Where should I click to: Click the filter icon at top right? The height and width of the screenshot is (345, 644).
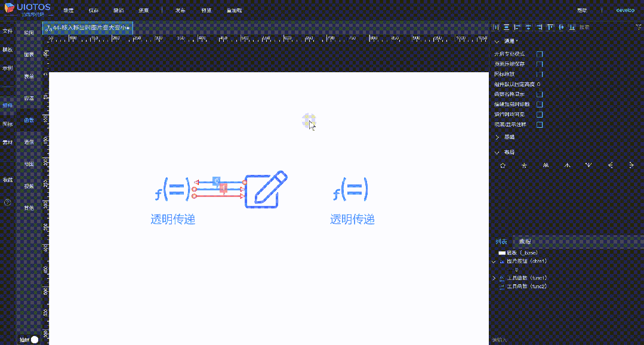tap(638, 27)
